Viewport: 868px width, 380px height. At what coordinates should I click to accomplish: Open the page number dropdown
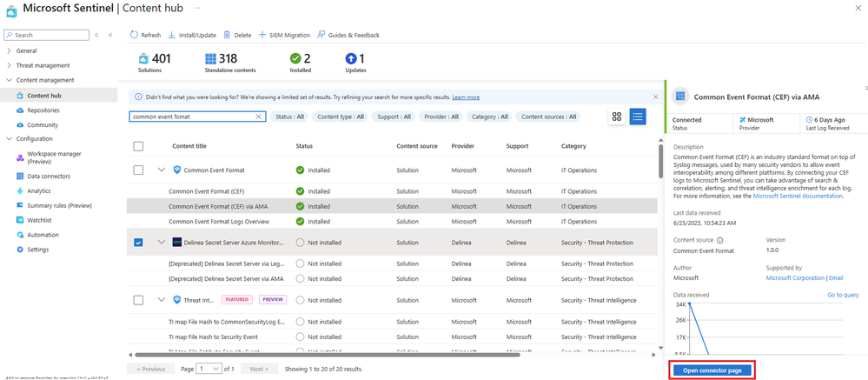click(x=209, y=369)
